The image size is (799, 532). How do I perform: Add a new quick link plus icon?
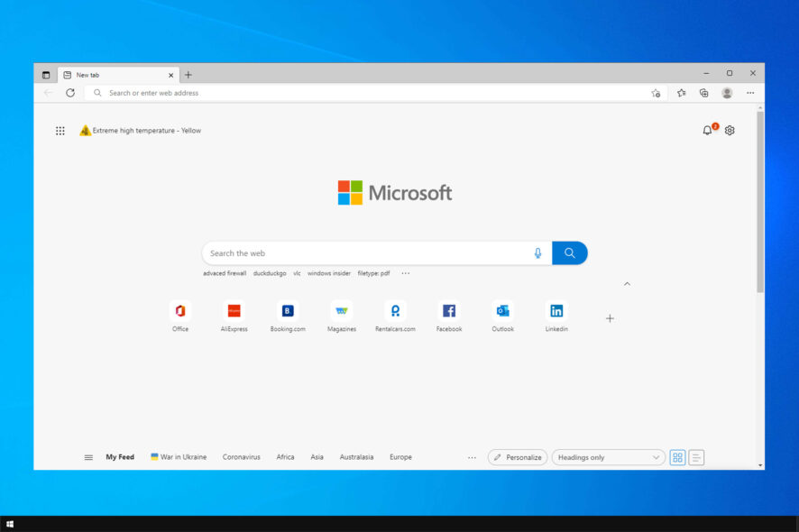pos(610,318)
